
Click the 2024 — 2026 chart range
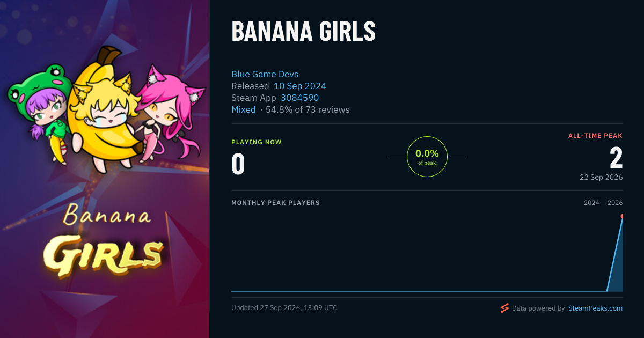603,203
